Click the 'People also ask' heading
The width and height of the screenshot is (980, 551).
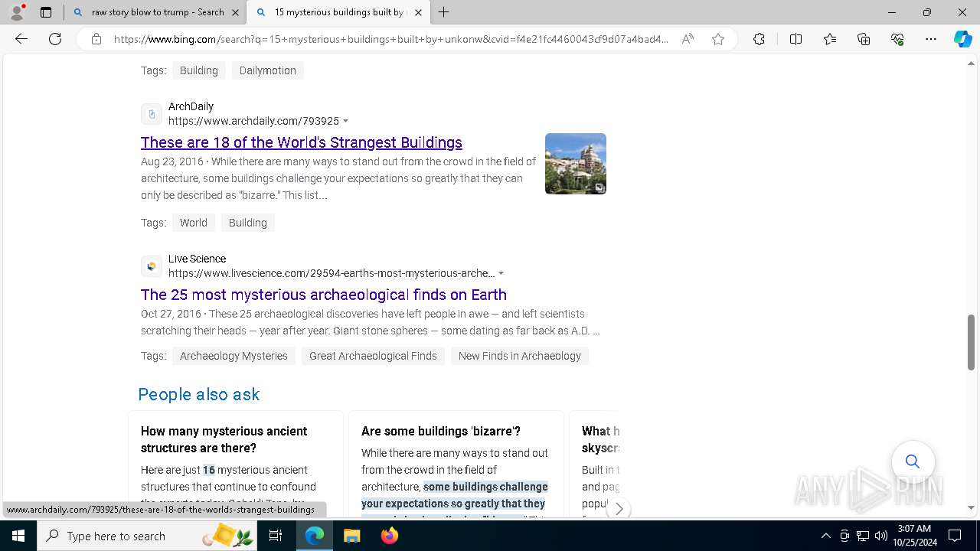[x=199, y=394]
